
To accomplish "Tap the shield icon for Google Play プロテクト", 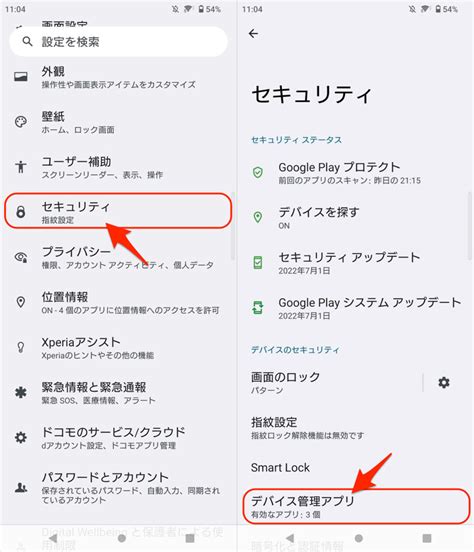I will pos(258,172).
